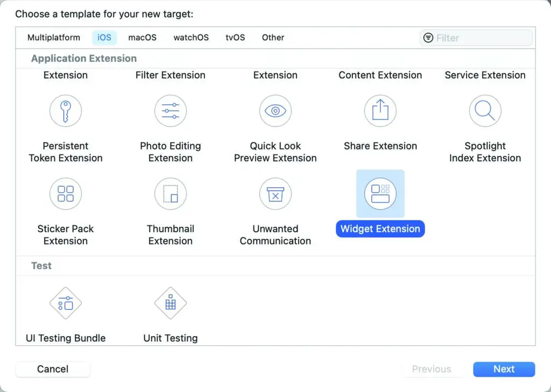Click the Widget Extension template icon
This screenshot has height=392, width=551.
point(380,194)
